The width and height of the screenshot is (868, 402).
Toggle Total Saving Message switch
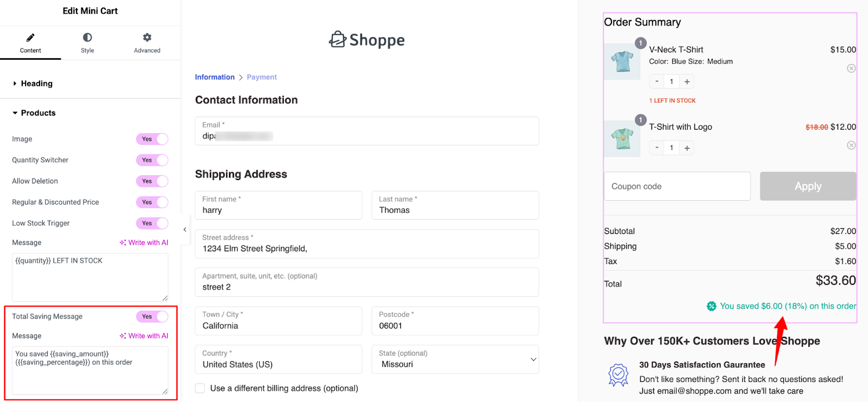pyautogui.click(x=152, y=317)
